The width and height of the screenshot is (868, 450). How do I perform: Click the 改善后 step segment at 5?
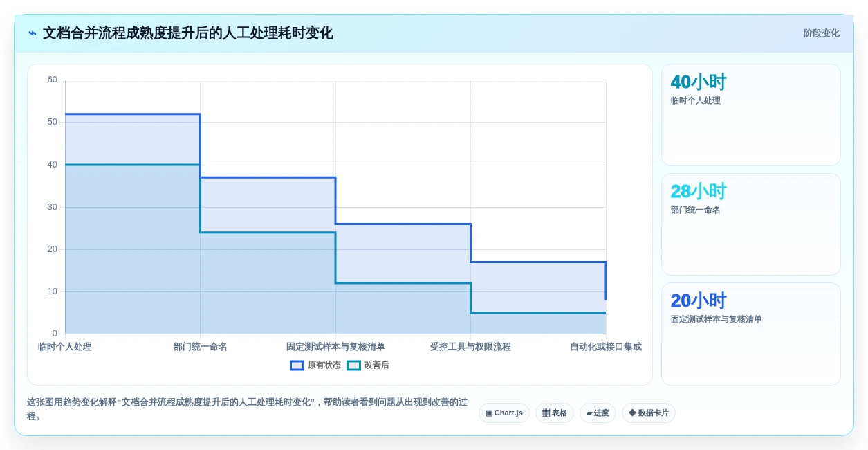point(538,313)
